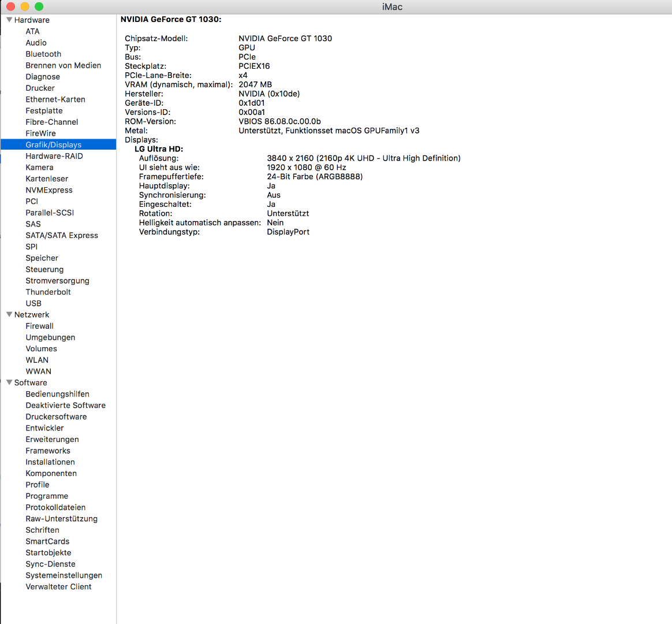This screenshot has height=624, width=672.
Task: Select Umgebungen under Netzwerk
Action: 50,337
